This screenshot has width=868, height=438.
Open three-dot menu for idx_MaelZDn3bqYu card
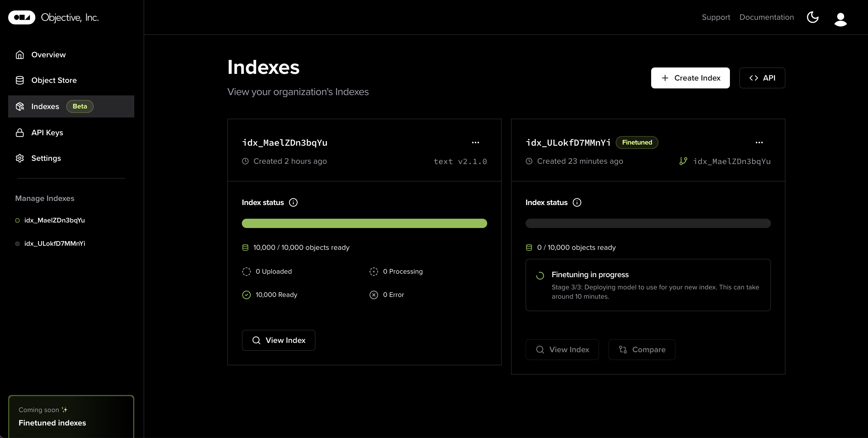475,143
